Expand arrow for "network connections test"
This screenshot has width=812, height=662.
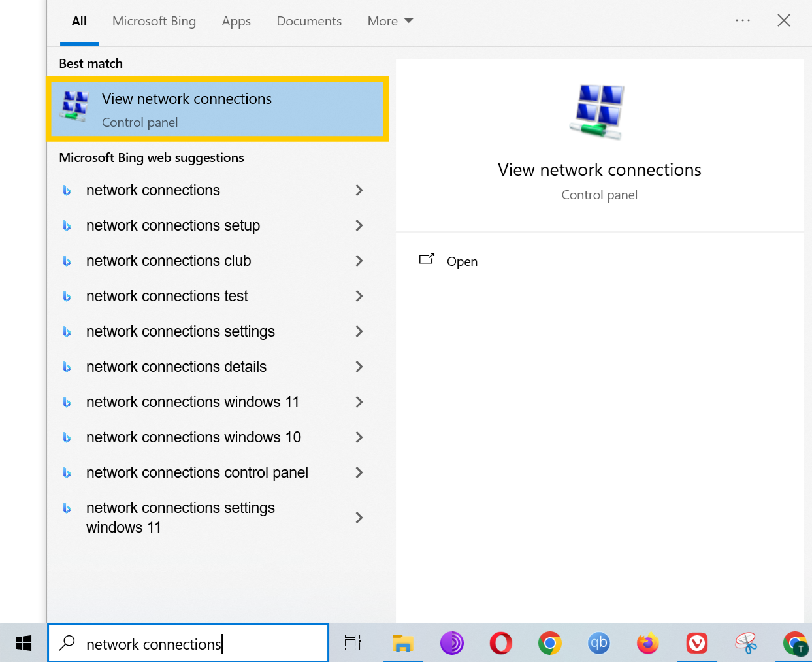click(359, 296)
